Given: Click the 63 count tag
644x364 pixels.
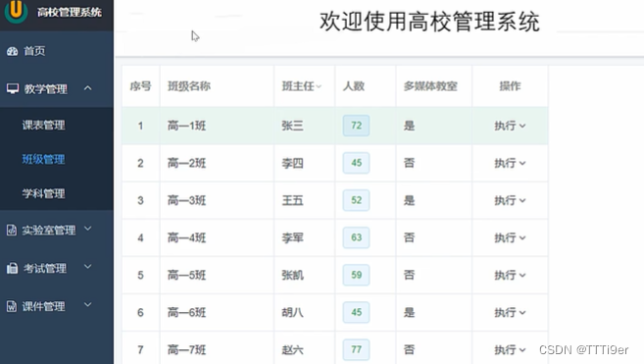Looking at the screenshot, I should pos(356,237).
